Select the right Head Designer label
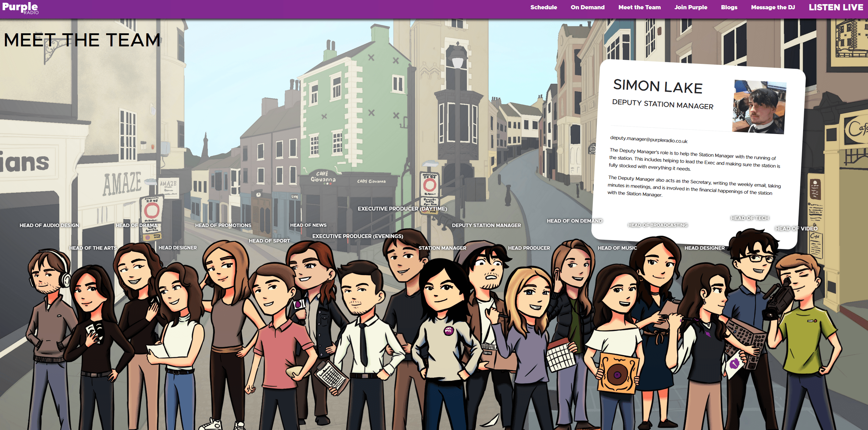The image size is (868, 430). click(704, 248)
